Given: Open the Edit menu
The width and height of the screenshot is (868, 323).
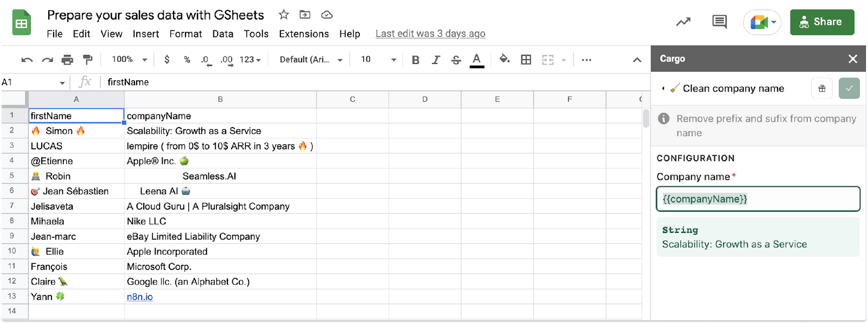Looking at the screenshot, I should (x=81, y=34).
